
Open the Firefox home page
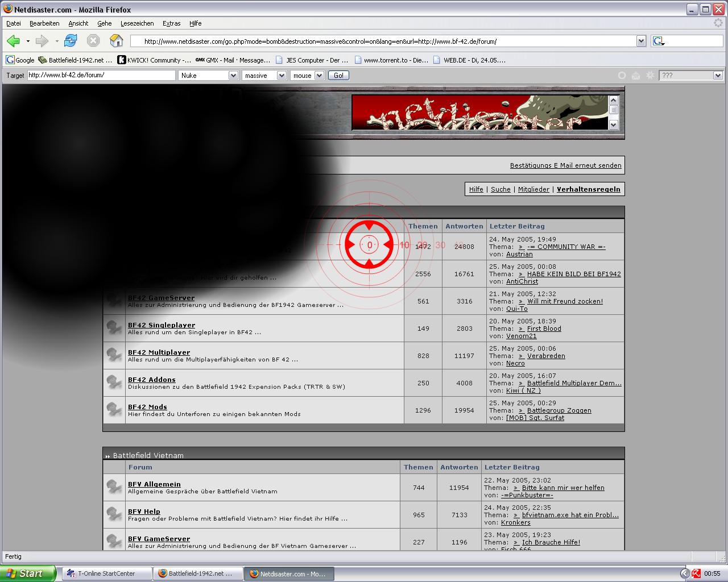[117, 41]
